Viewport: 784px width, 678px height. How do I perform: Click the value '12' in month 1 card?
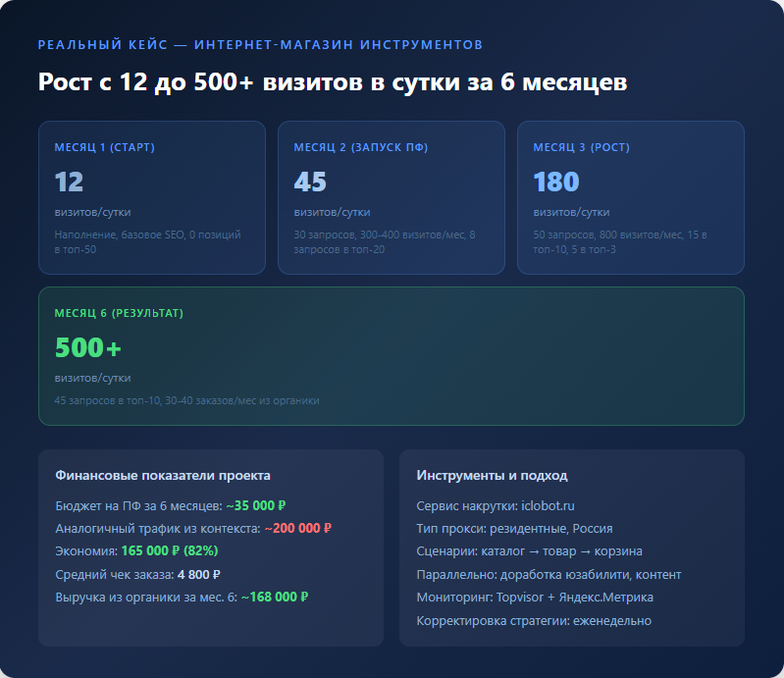click(x=69, y=182)
